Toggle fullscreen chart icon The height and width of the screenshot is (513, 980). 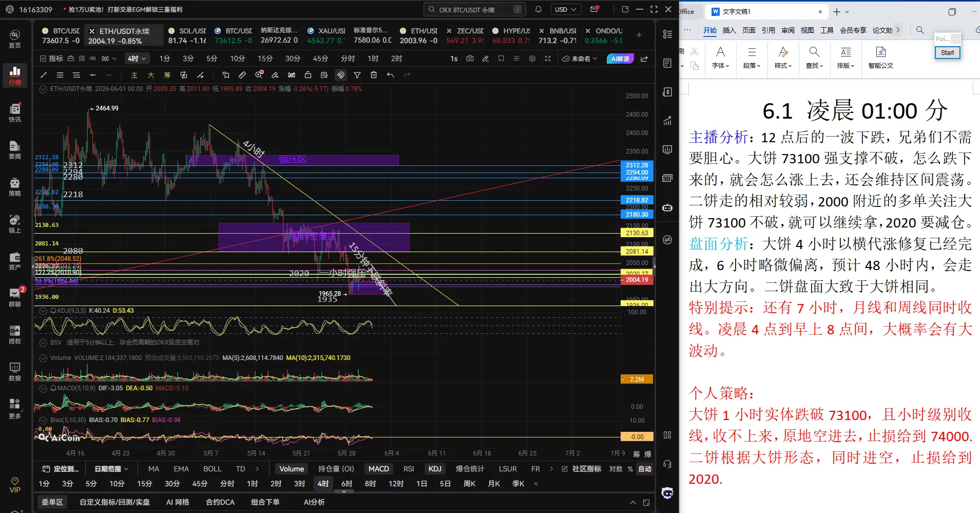tap(548, 59)
